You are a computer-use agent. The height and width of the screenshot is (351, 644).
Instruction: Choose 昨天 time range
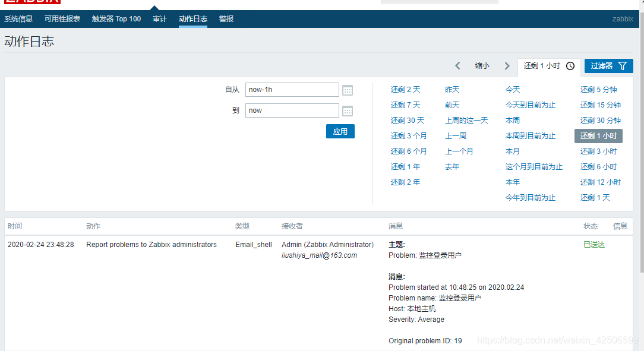point(452,90)
